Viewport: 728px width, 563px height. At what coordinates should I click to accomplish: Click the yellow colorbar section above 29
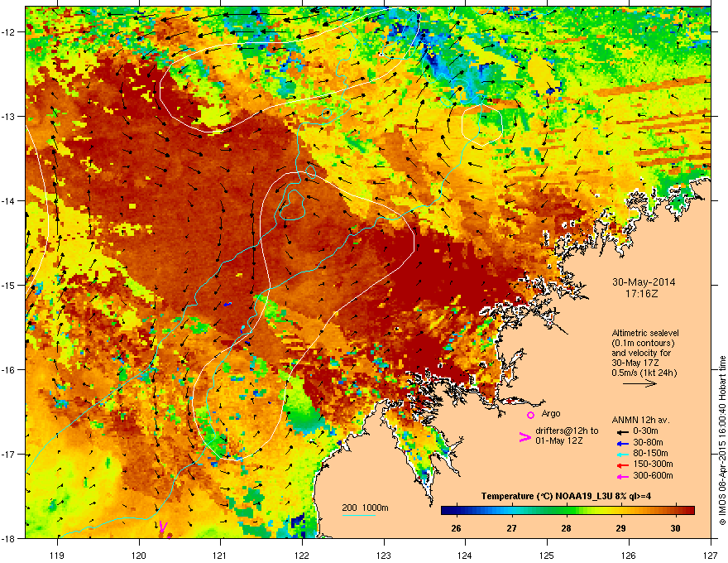point(620,511)
